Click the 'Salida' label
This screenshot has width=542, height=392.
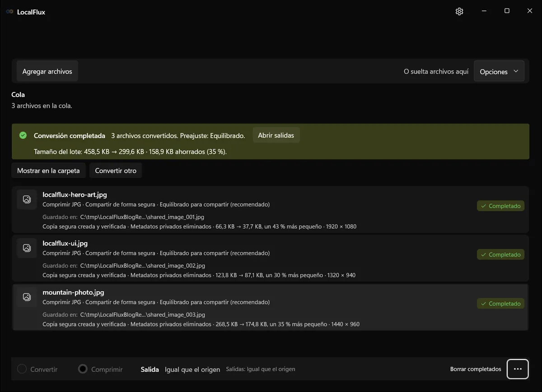pyautogui.click(x=150, y=369)
